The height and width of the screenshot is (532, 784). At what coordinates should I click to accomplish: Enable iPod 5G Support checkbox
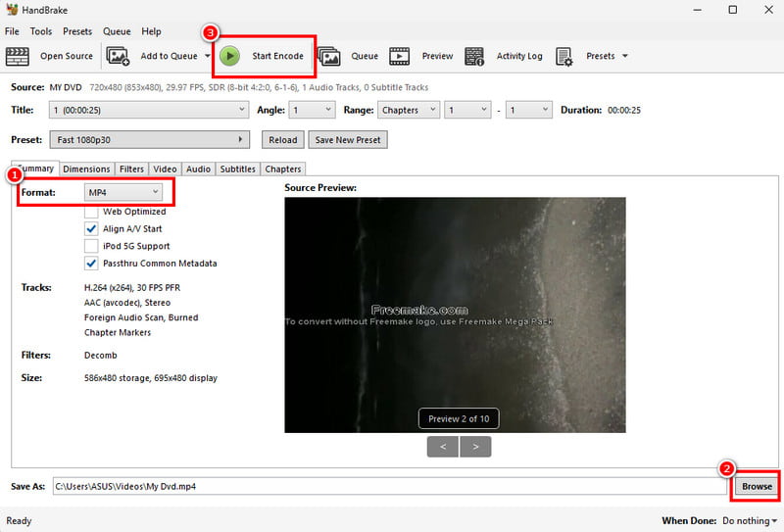[x=91, y=246]
